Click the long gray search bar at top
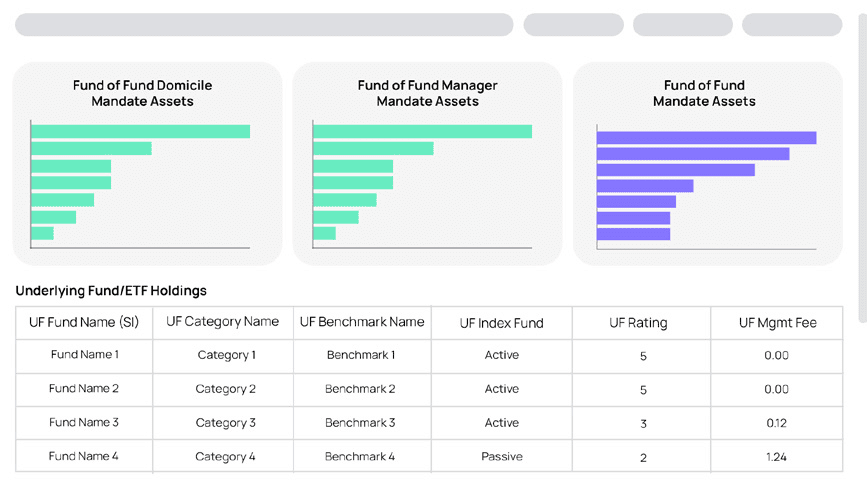Image resolution: width=867 pixels, height=488 pixels. point(264,25)
